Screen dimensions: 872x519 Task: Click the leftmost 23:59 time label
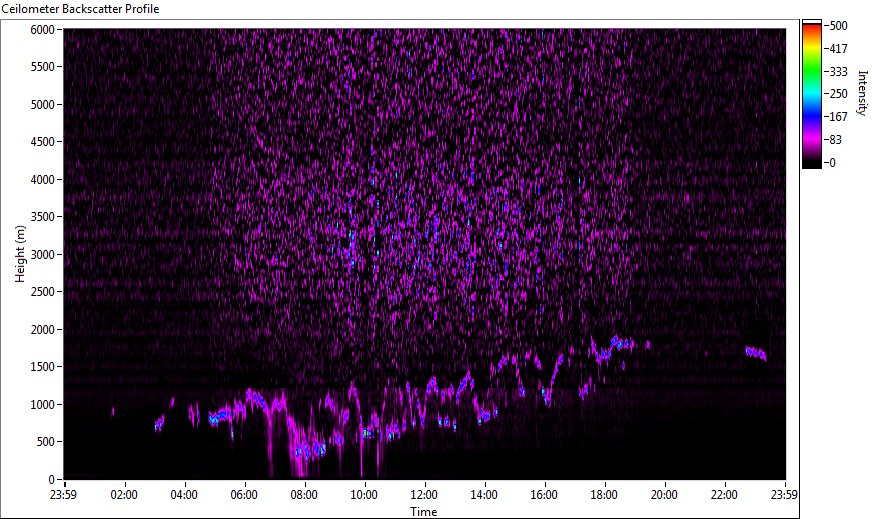pos(64,495)
